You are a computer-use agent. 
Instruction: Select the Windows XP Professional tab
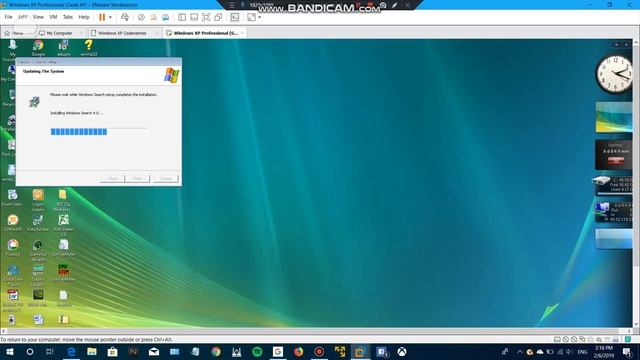[x=206, y=33]
